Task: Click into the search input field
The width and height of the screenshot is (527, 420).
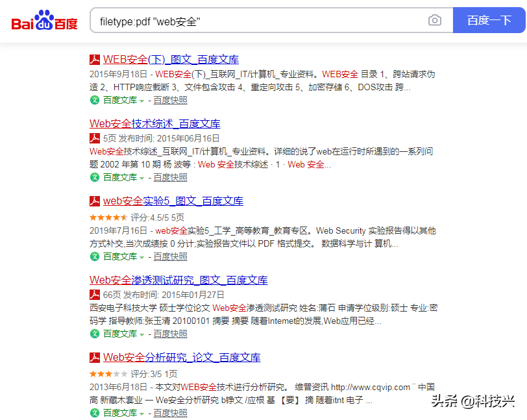Action: (x=260, y=21)
